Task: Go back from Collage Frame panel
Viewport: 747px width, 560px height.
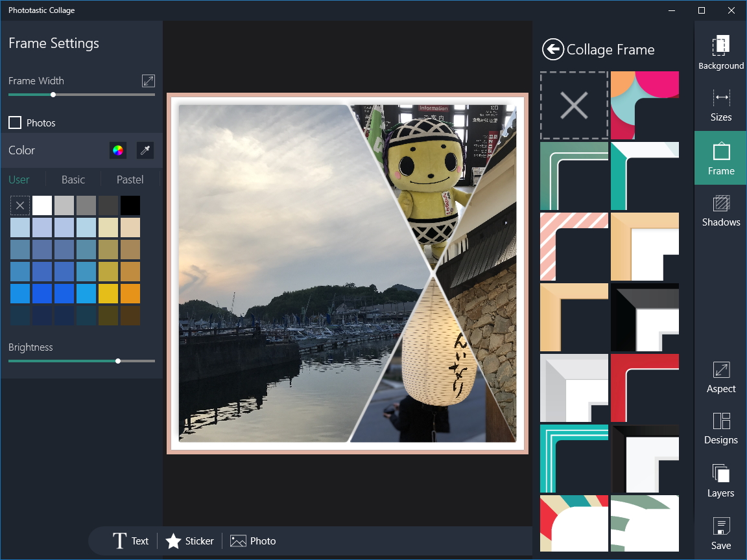Action: (x=552, y=49)
